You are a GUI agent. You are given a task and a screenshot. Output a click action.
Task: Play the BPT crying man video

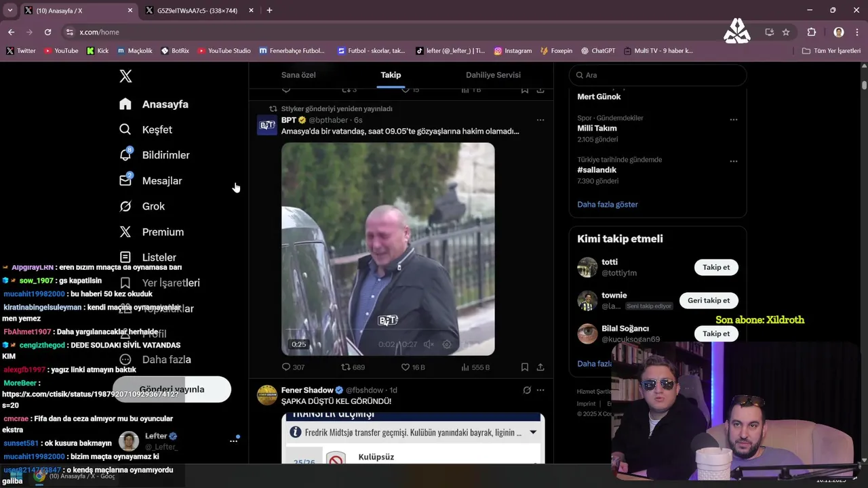[388, 249]
